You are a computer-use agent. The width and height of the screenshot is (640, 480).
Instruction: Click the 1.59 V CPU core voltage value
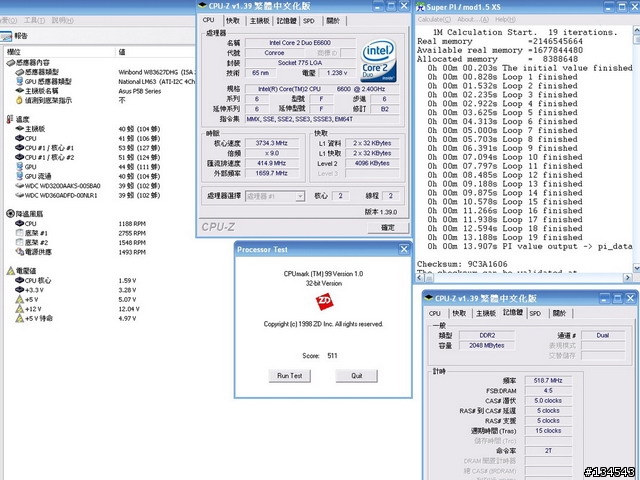click(127, 280)
